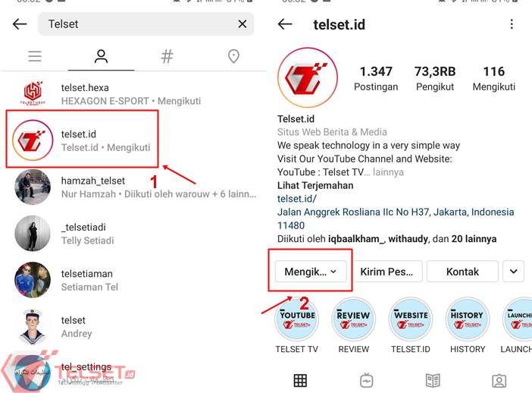Expand the bio with lainnya
This screenshot has width=532, height=393.
point(388,172)
